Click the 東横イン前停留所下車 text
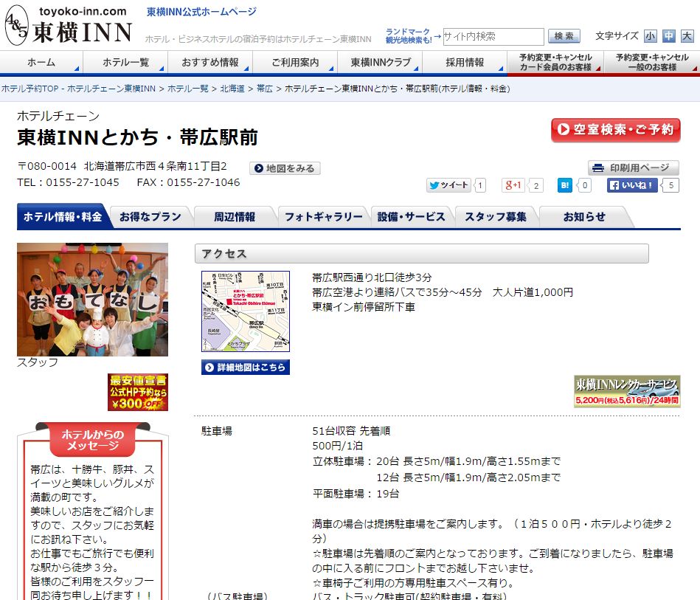The width and height of the screenshot is (700, 600). (x=364, y=307)
